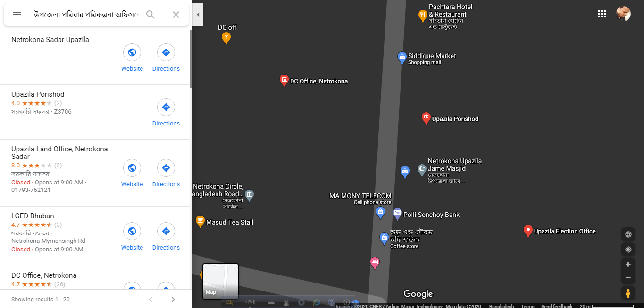This screenshot has height=308, width=644.
Task: Click the search magnifier icon
Action: pos(151,15)
